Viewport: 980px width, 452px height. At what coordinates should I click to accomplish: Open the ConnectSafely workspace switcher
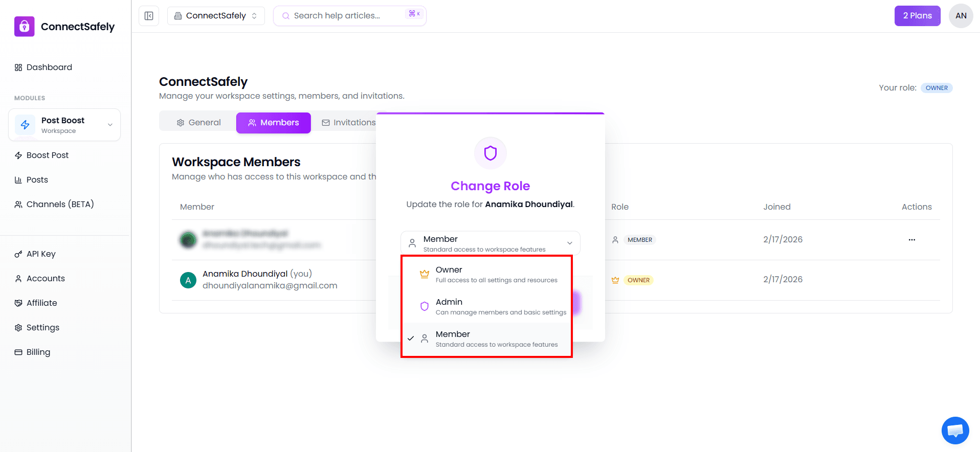[x=215, y=16]
